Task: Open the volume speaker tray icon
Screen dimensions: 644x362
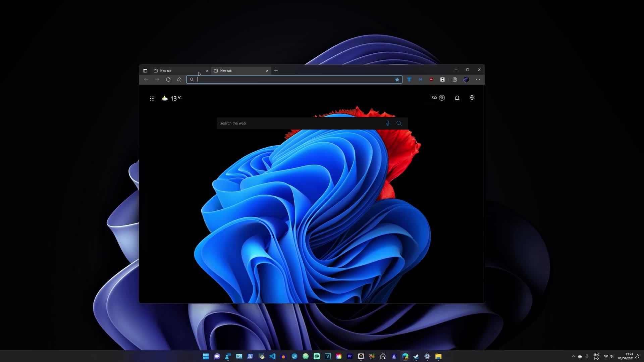Action: tap(612, 356)
